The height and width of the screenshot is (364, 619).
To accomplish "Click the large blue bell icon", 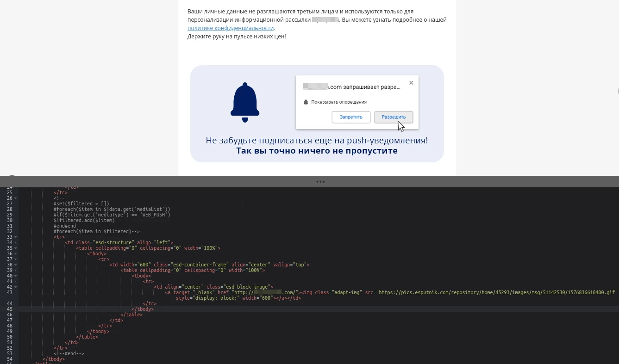I will coord(245,102).
